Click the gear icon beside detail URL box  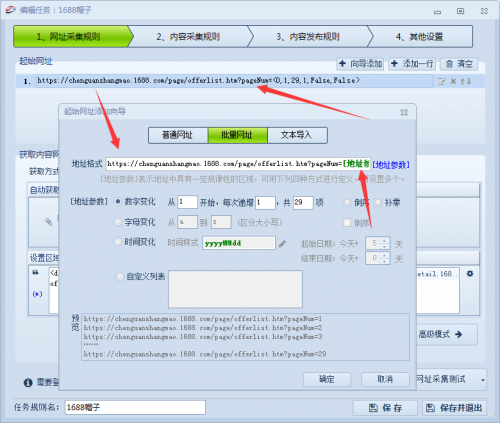tap(470, 274)
